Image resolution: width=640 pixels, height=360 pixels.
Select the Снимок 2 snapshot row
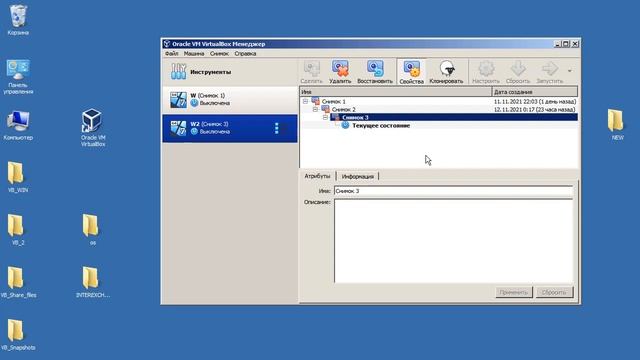(439, 109)
